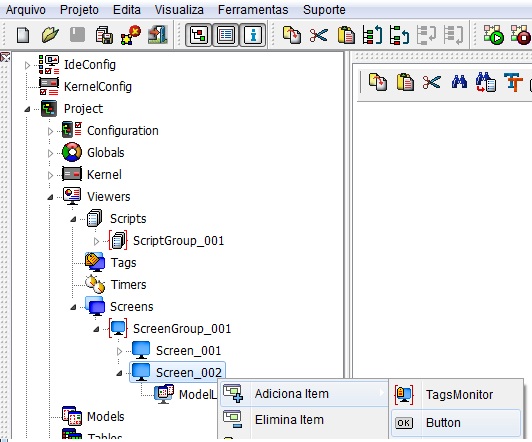Image resolution: width=532 pixels, height=442 pixels.
Task: Expand the Screen_001 node
Action: (x=119, y=351)
